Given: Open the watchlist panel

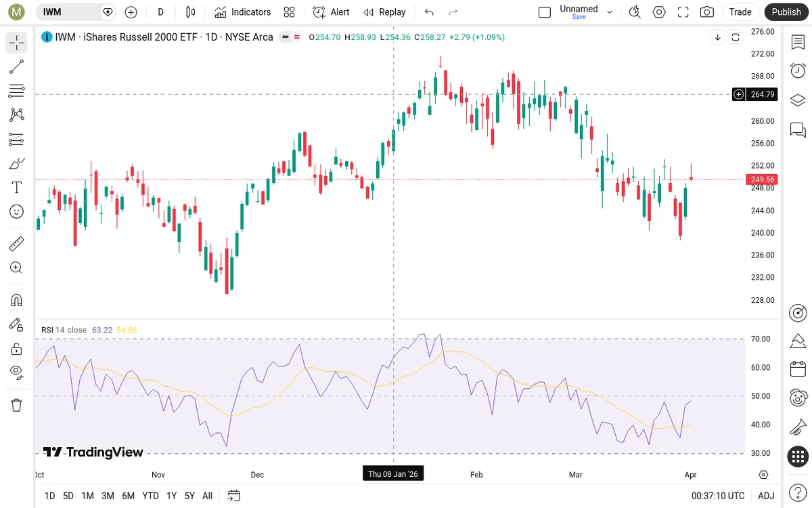Looking at the screenshot, I should click(x=798, y=42).
